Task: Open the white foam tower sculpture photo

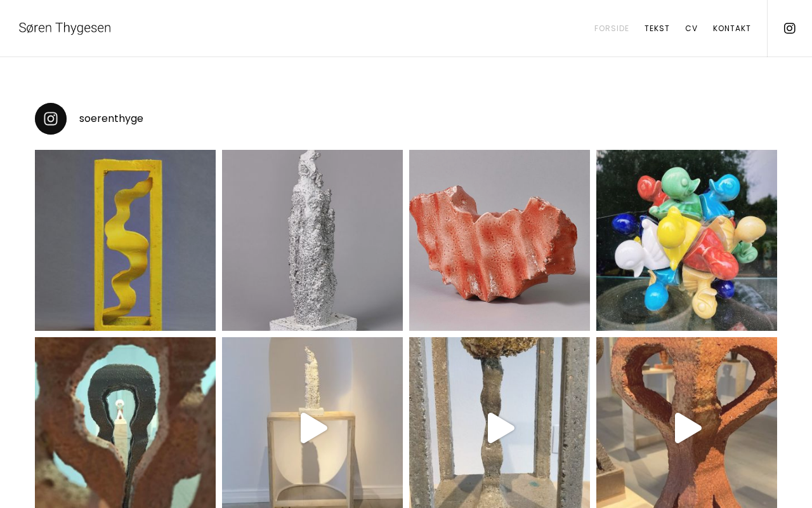Action: click(x=312, y=240)
